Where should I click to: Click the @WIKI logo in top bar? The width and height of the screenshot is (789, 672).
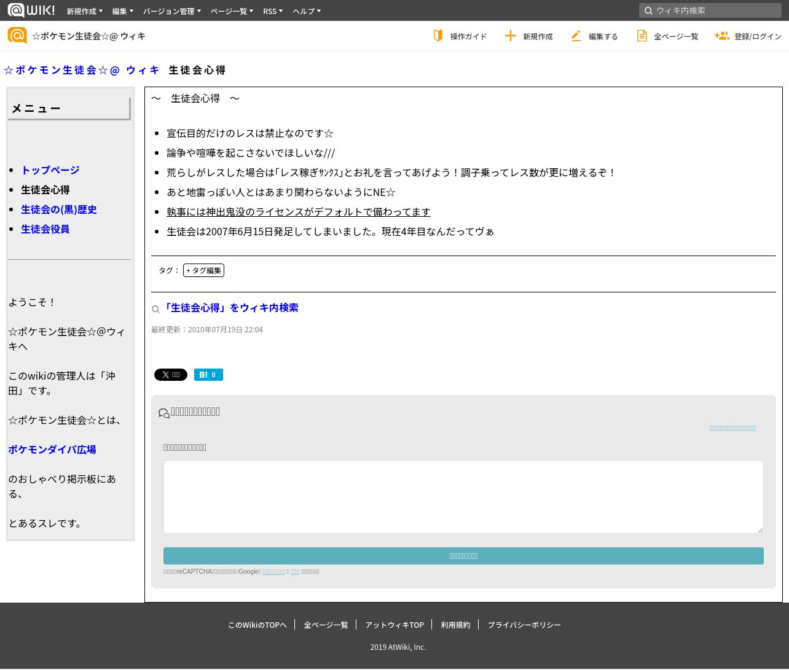point(31,10)
